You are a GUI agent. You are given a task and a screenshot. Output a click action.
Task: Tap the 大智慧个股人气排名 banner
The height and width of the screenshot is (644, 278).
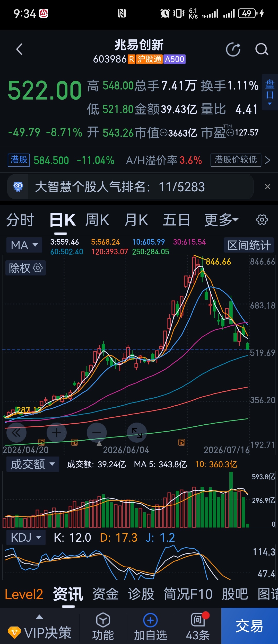click(x=131, y=187)
